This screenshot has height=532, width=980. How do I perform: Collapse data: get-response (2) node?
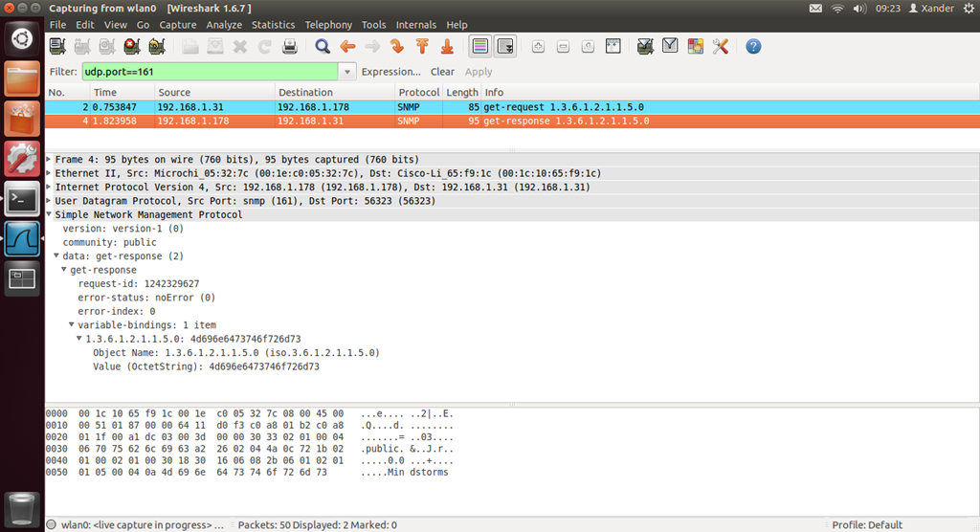click(x=56, y=255)
